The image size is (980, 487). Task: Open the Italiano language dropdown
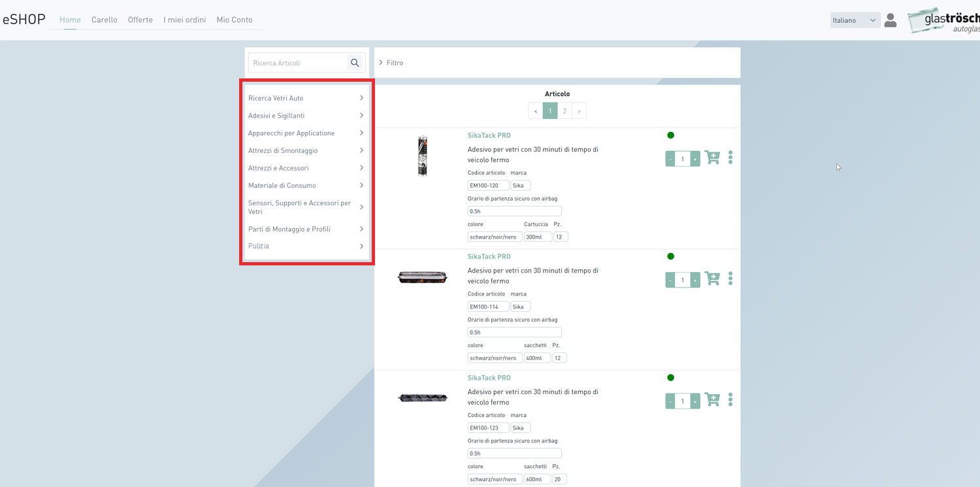pyautogui.click(x=855, y=20)
